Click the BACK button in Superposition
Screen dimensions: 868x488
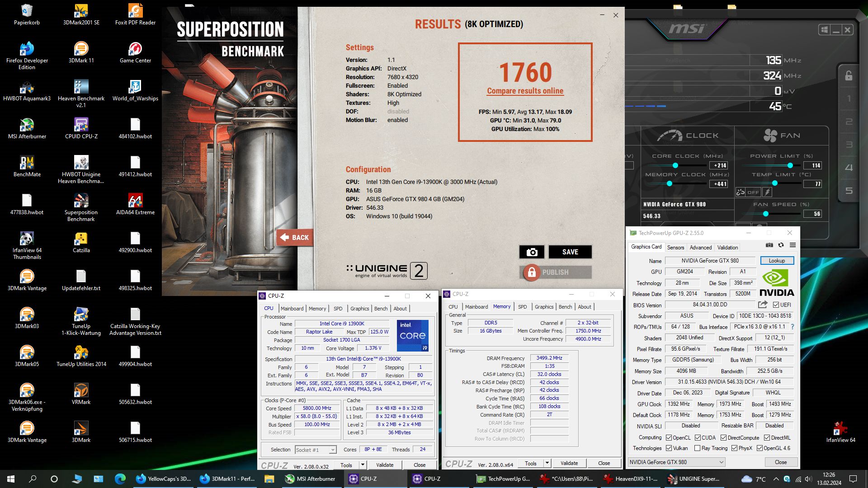click(x=295, y=237)
